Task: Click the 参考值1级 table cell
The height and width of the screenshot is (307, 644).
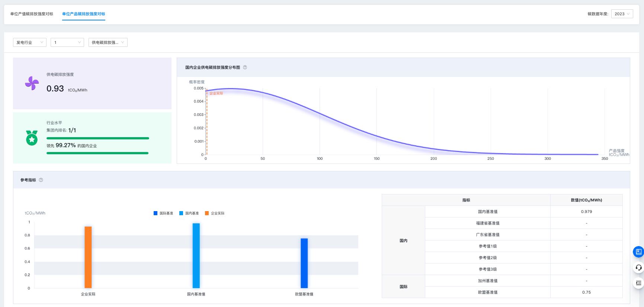Action: point(488,246)
